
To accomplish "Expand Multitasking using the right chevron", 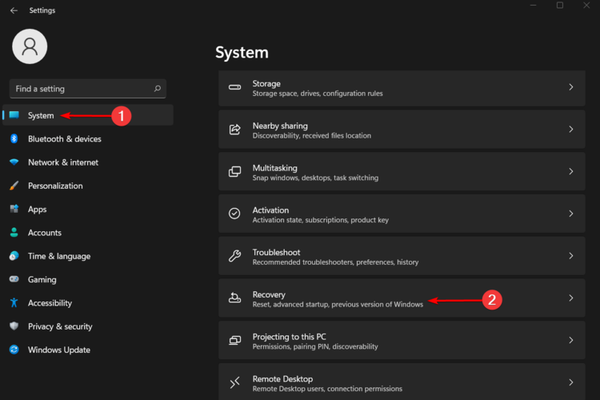I will tap(571, 172).
